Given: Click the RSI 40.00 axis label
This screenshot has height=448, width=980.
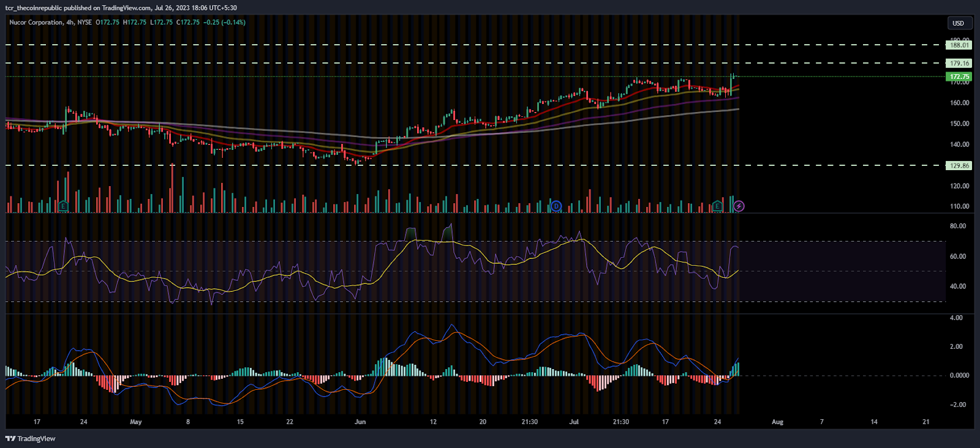Looking at the screenshot, I should 958,286.
